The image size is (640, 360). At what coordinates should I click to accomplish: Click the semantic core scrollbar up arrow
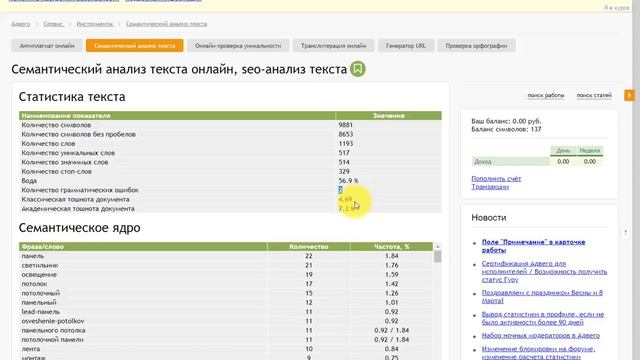pyautogui.click(x=438, y=247)
